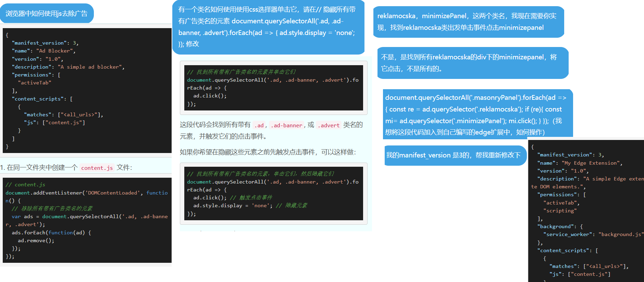
Task: Click '"activeTab"' in the Ad Blocker manifest
Action: 35,83
